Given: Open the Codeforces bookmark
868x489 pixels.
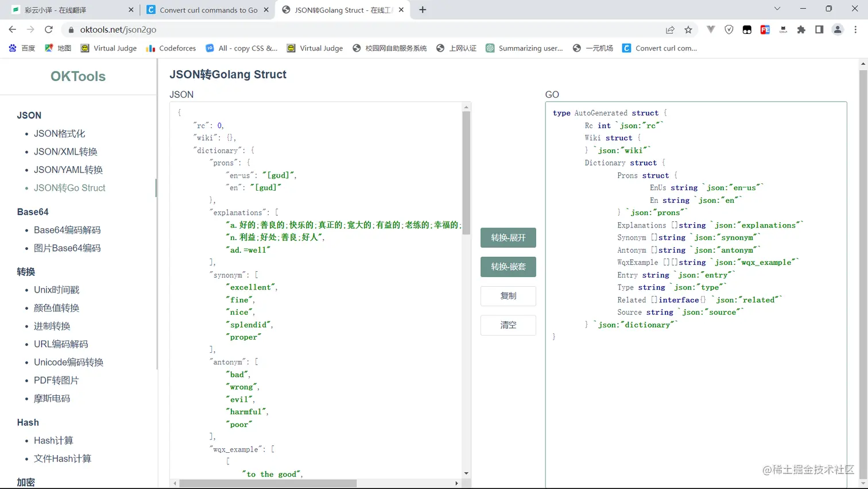Looking at the screenshot, I should pos(171,48).
